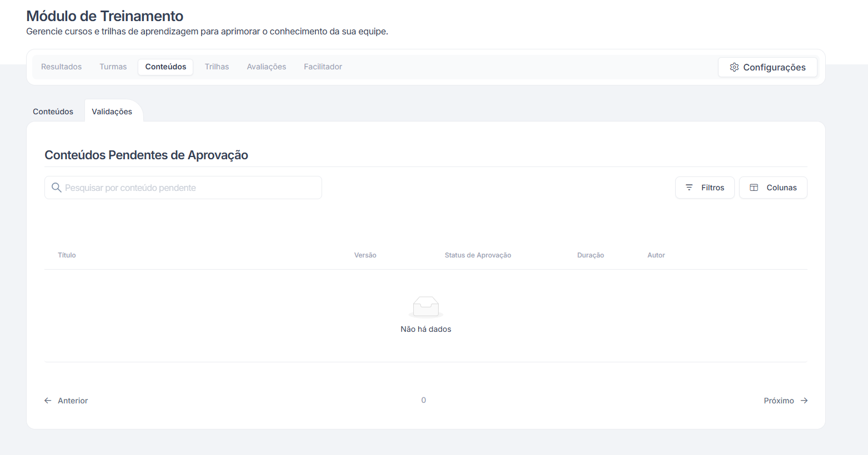Click the Versão column header
Viewport: 868px width, 455px height.
[365, 255]
